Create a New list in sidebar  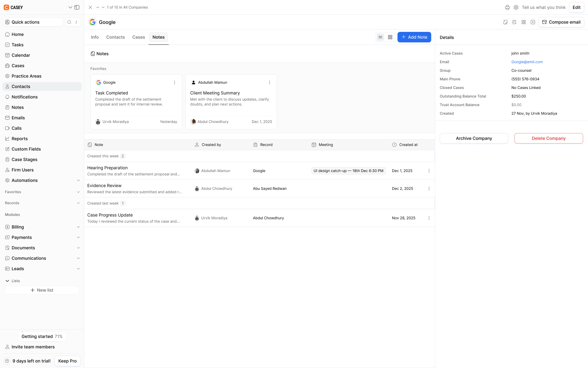pyautogui.click(x=42, y=290)
